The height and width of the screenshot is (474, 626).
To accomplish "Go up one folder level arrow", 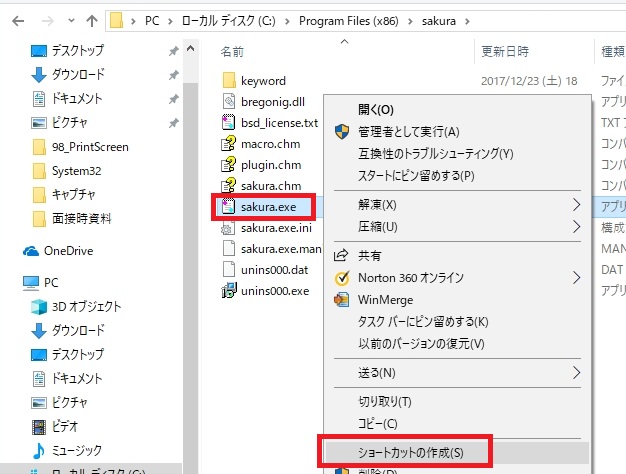I will pos(92,21).
